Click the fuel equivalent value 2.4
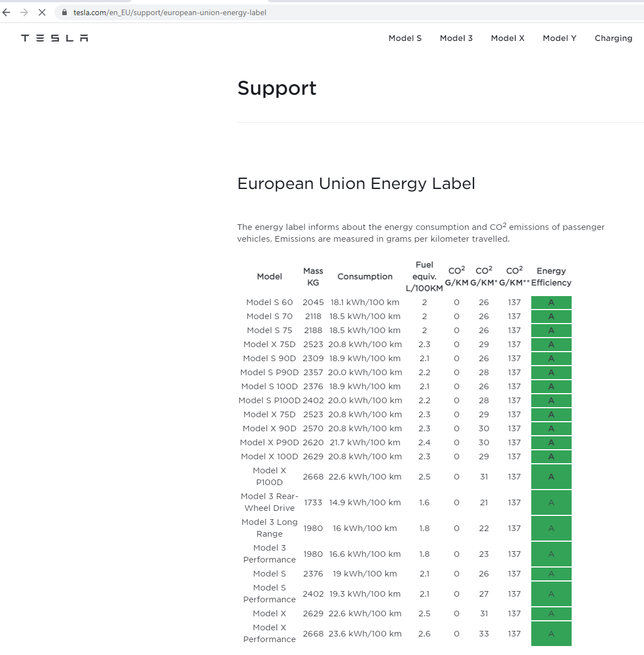The height and width of the screenshot is (655, 644). (x=424, y=442)
